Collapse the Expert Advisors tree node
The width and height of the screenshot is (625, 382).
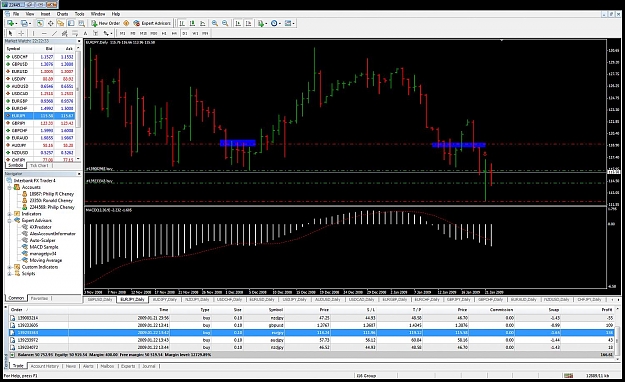9,220
